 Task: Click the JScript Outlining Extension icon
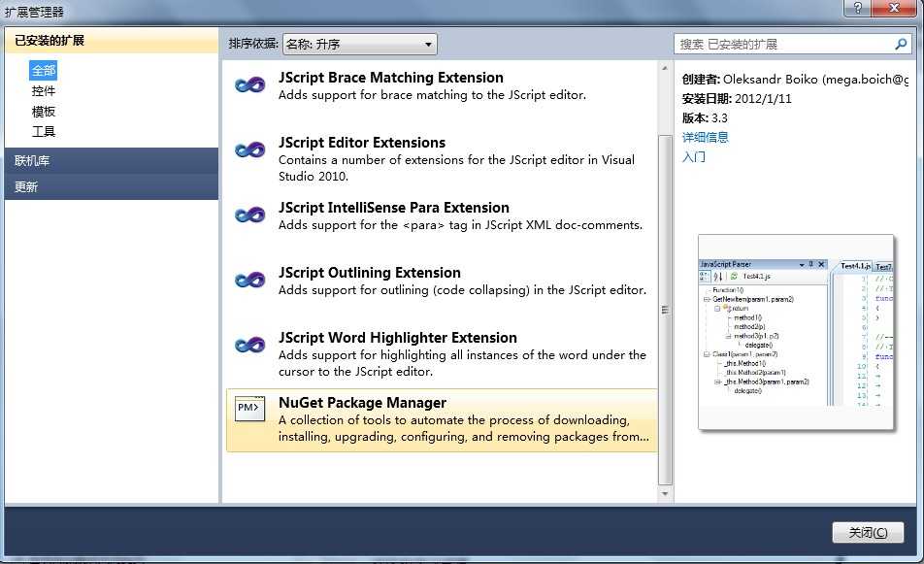coord(249,280)
